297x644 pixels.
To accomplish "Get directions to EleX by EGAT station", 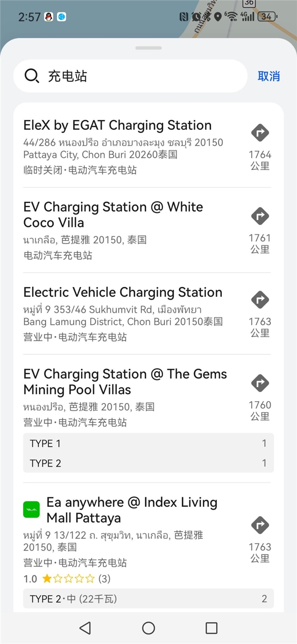I will pyautogui.click(x=260, y=133).
